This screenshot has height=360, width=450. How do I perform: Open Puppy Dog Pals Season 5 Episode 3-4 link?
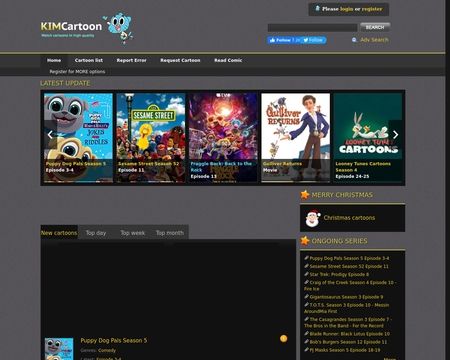pyautogui.click(x=349, y=258)
